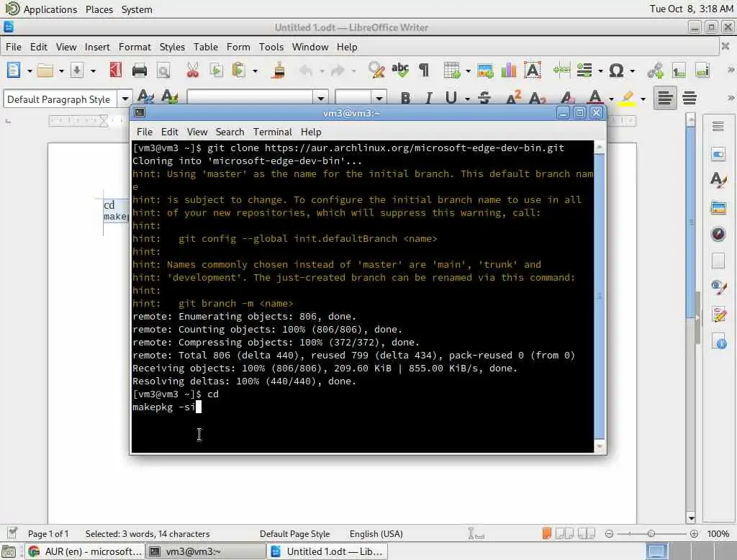Expand New document dropdown arrow
737x560 pixels.
[x=30, y=71]
